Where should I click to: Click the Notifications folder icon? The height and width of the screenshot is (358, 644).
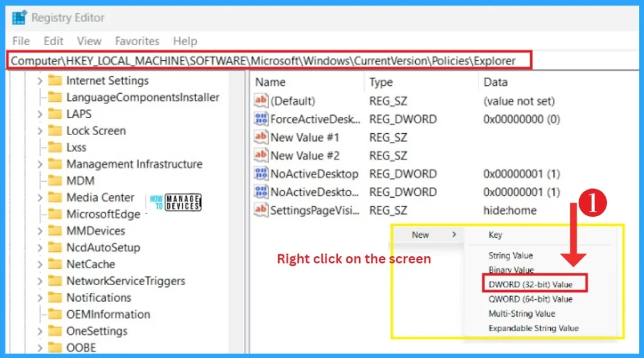click(55, 297)
